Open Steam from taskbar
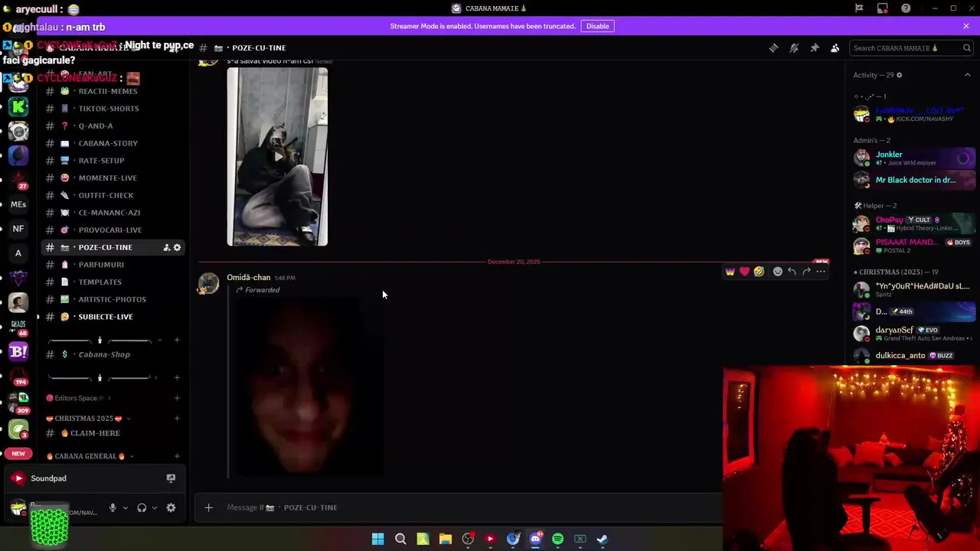The image size is (980, 551). click(x=603, y=539)
